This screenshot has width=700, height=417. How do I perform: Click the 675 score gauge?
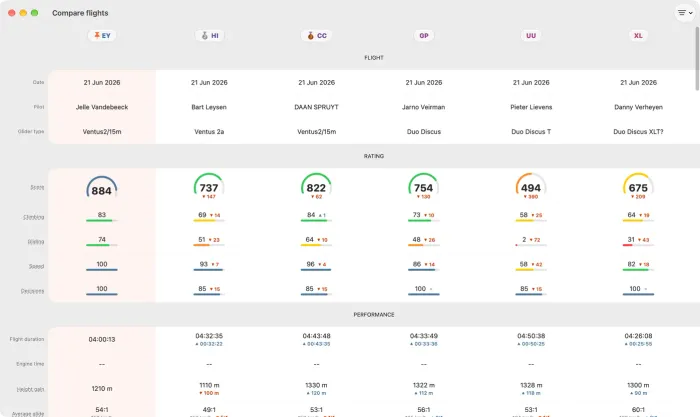638,186
